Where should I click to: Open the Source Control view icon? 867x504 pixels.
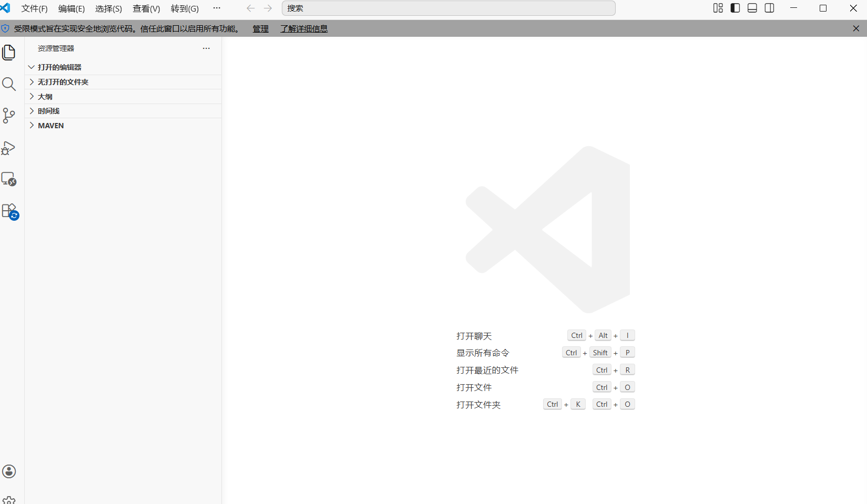click(x=9, y=116)
